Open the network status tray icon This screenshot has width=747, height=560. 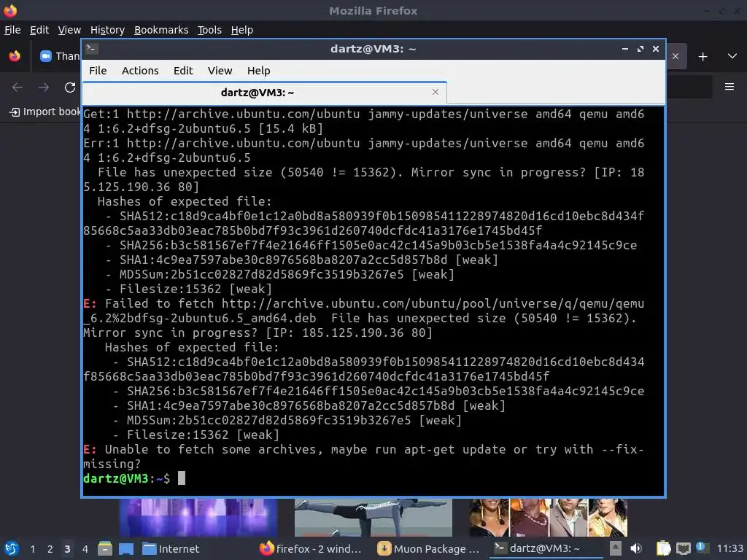[x=683, y=548]
